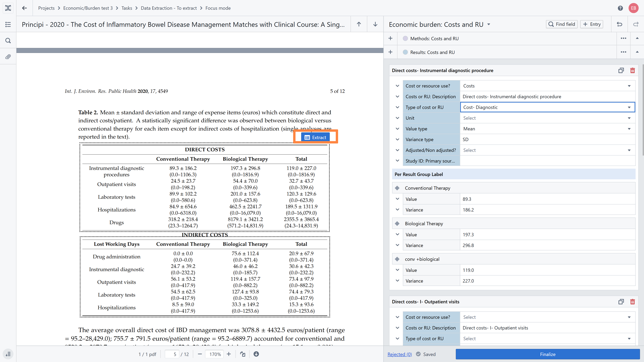644x362 pixels.
Task: Click the Extract button over the table
Action: [x=315, y=137]
